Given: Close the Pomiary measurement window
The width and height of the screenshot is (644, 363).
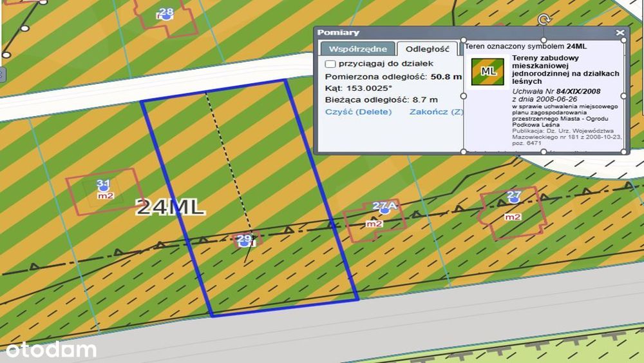Looking at the screenshot, I should click(620, 32).
